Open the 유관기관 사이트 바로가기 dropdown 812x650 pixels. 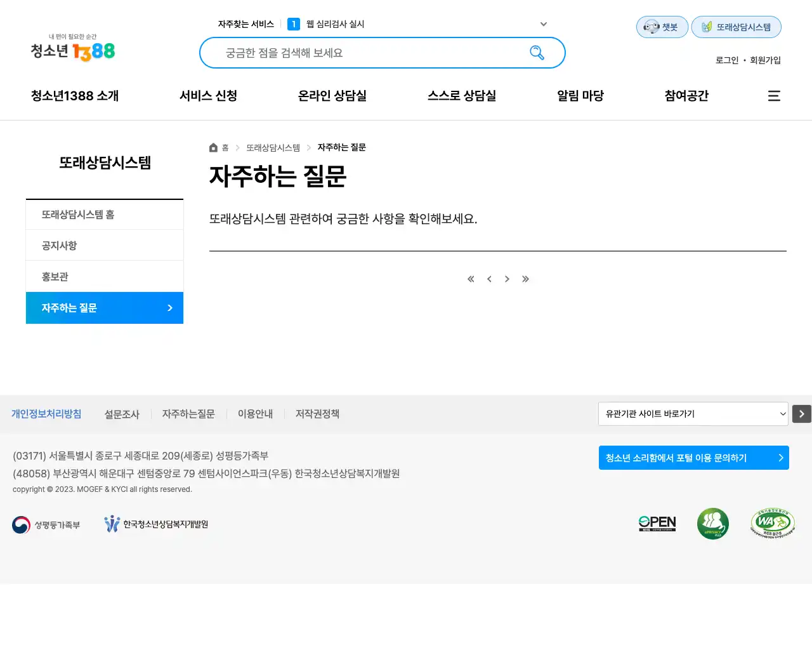(693, 414)
